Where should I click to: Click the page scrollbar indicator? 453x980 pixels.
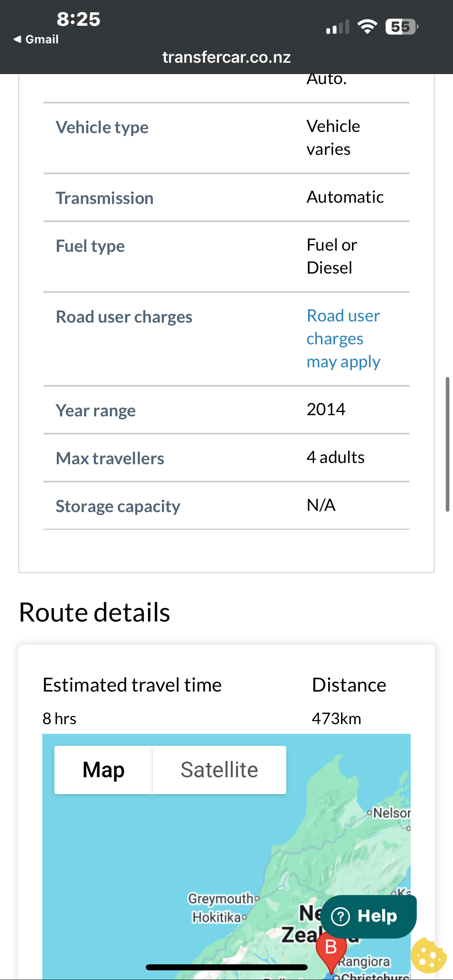[447, 444]
